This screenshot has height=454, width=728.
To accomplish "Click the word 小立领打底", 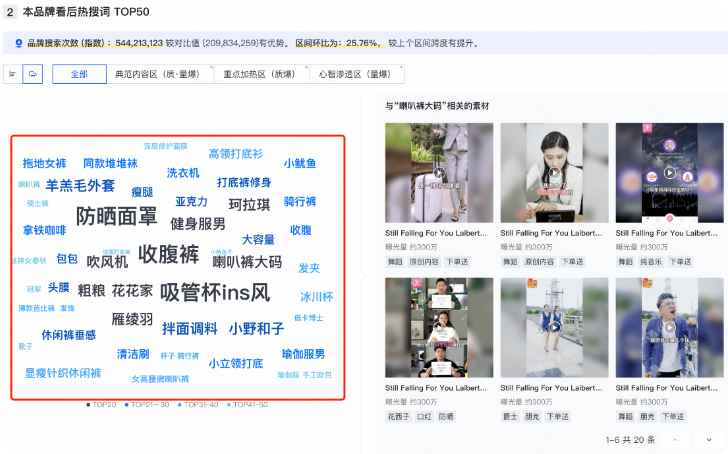I will [x=236, y=363].
